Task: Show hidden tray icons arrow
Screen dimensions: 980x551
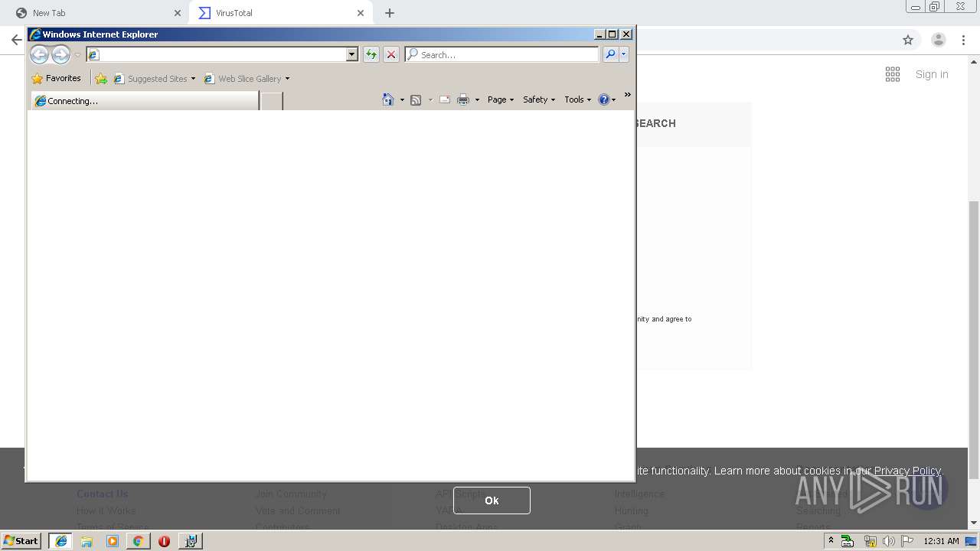Action: [x=831, y=540]
